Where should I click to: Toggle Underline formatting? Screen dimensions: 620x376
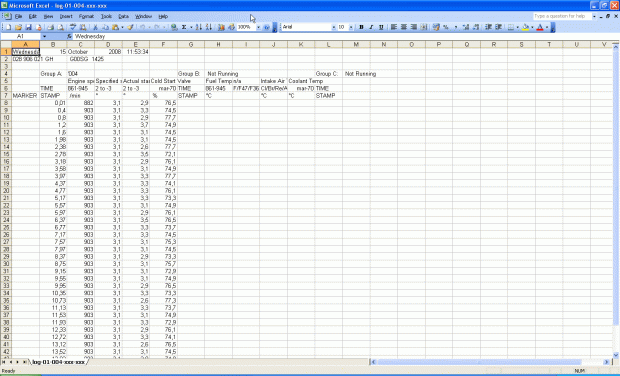coord(381,27)
